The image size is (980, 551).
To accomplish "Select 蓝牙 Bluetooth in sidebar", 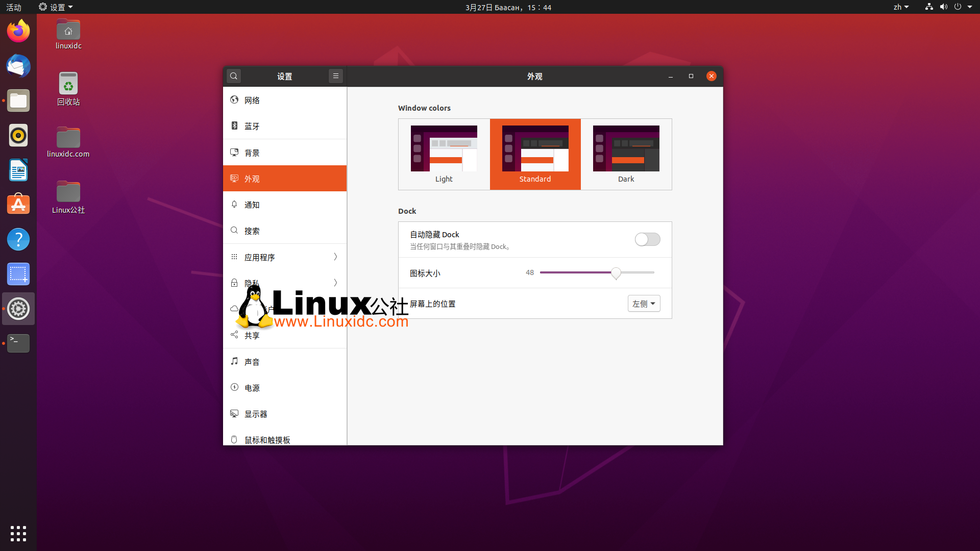I will coord(285,126).
